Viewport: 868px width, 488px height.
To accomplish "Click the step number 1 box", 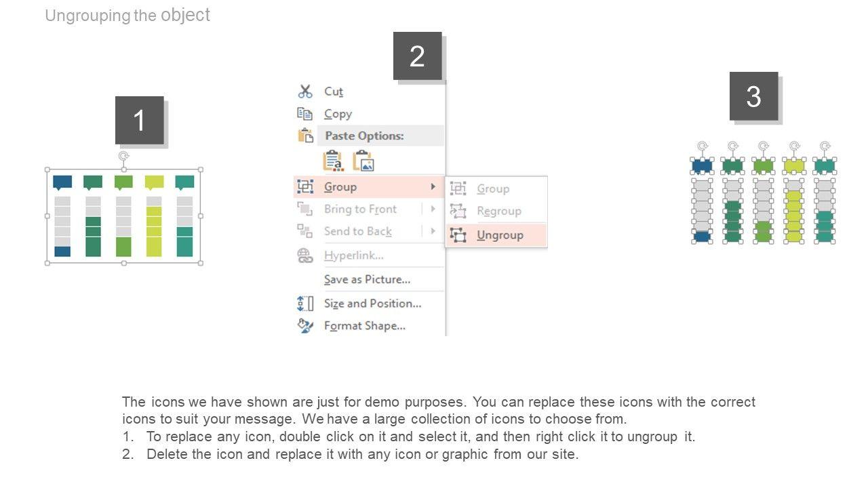I will click(x=139, y=121).
